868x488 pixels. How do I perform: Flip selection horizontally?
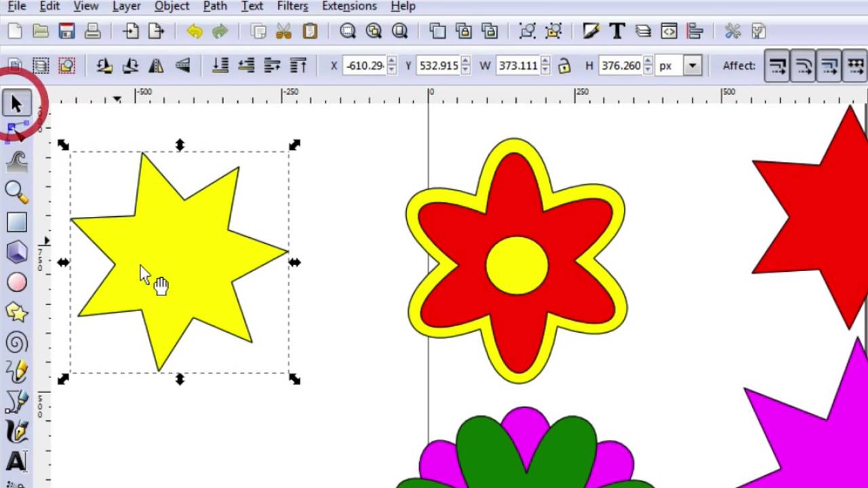(156, 66)
